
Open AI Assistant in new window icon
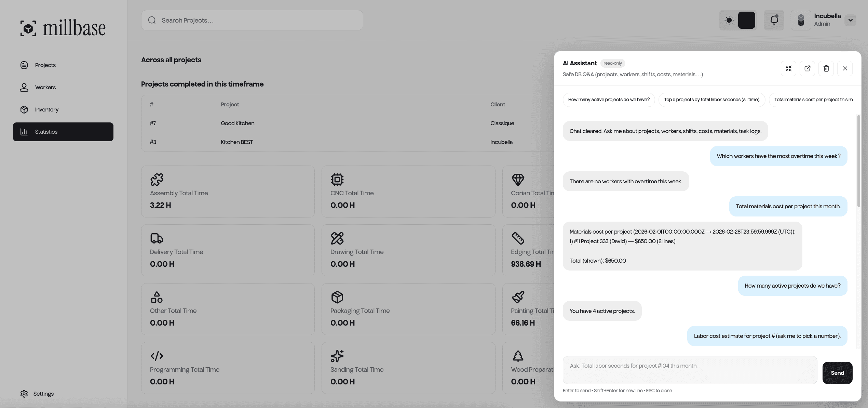coord(807,68)
